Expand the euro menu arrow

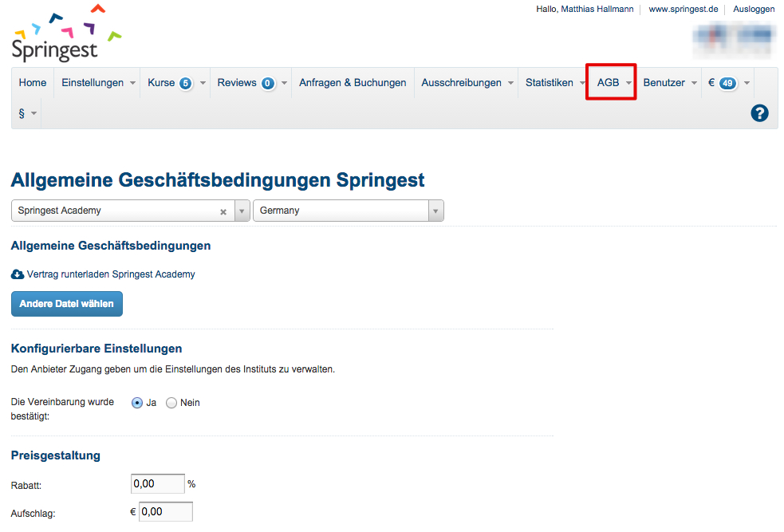[747, 83]
